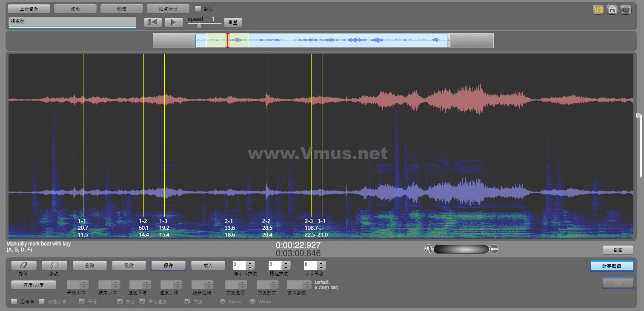Image resolution: width=644 pixels, height=311 pixels.
Task: Go to home via house icon
Action: (612, 10)
